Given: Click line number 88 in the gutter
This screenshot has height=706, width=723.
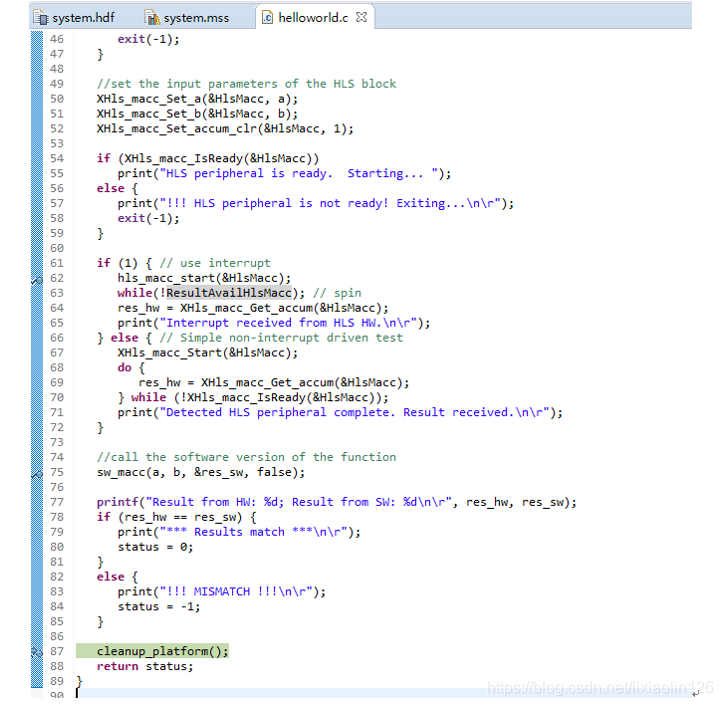Looking at the screenshot, I should 57,666.
